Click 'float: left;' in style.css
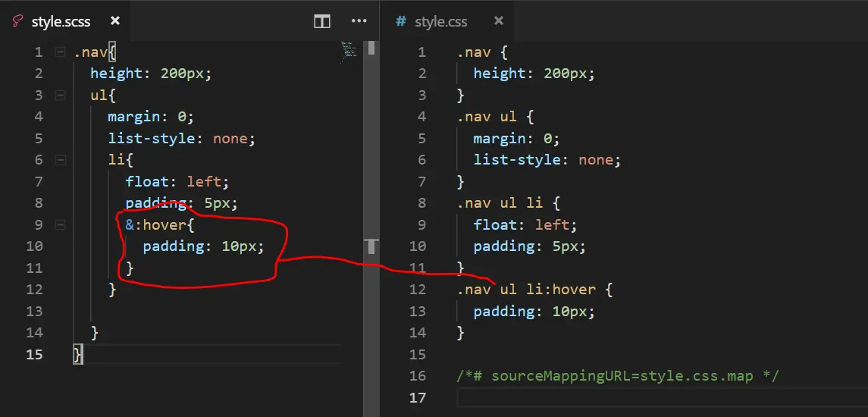Screen dimensions: 868x417 [525, 225]
